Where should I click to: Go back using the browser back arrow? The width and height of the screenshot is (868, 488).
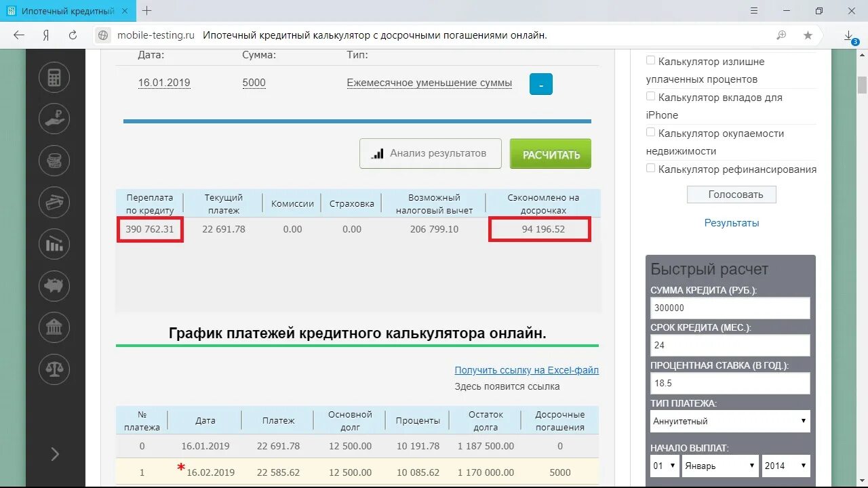click(19, 36)
